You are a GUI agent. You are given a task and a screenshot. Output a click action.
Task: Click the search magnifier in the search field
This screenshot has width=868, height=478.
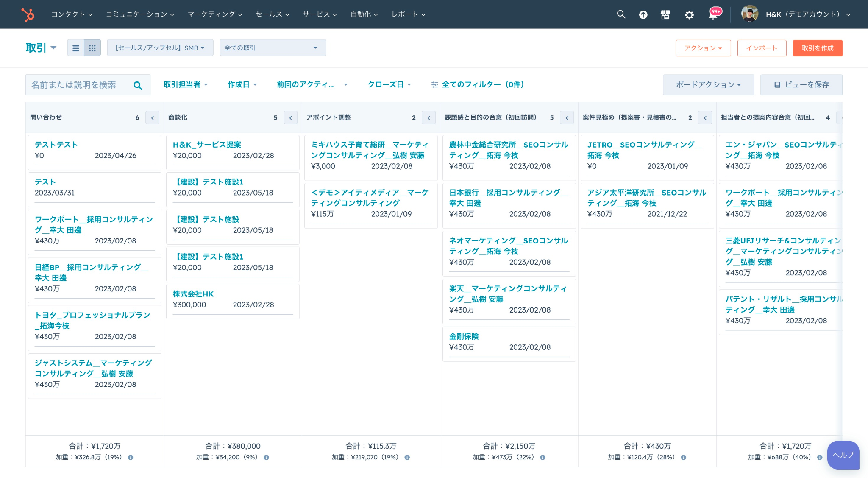pyautogui.click(x=138, y=85)
